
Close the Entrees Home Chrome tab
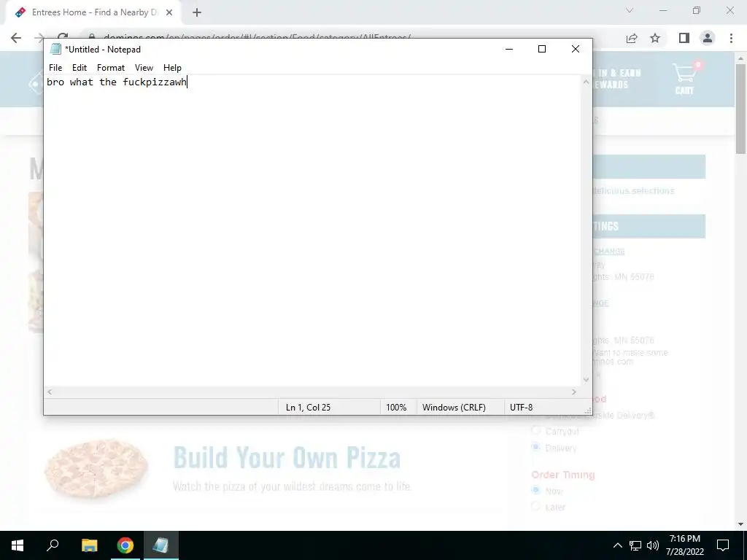click(169, 12)
